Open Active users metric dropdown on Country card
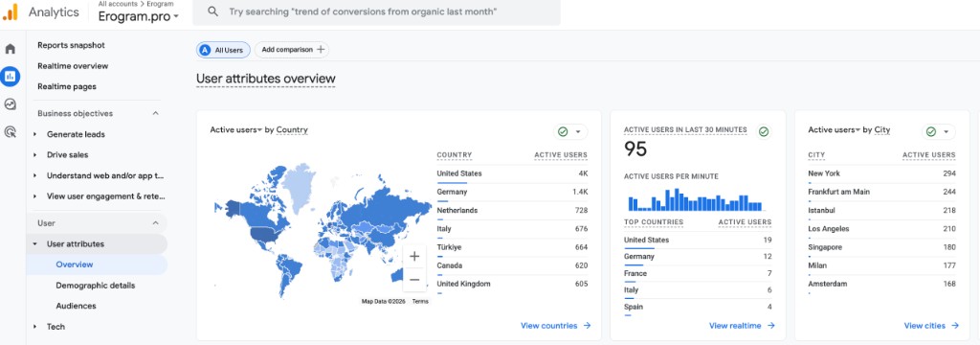980x345 pixels. (x=235, y=129)
